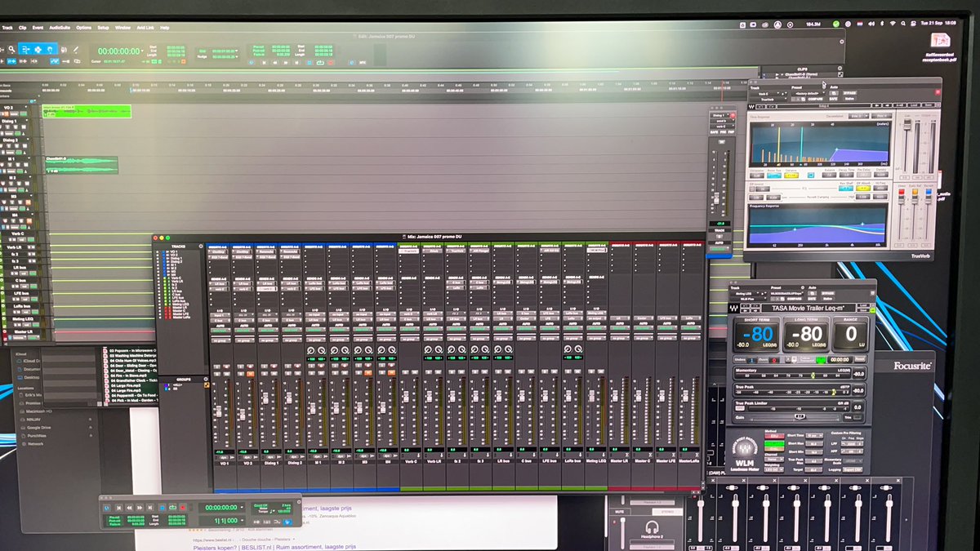
Task: Toggle Mute on M 3 mixer channel
Action: tap(368, 374)
